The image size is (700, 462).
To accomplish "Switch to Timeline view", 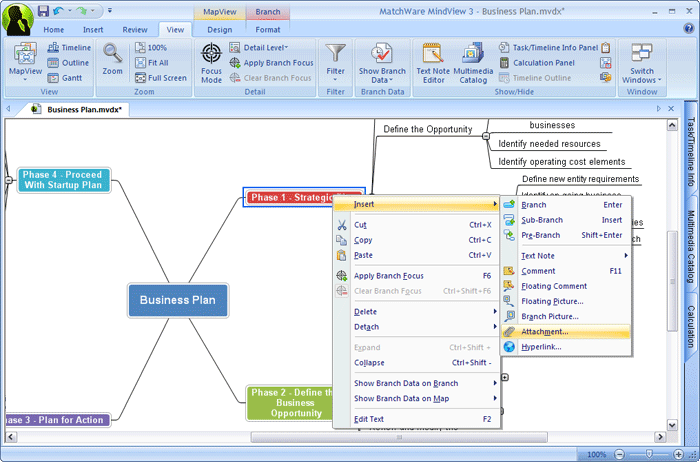I will (x=69, y=47).
